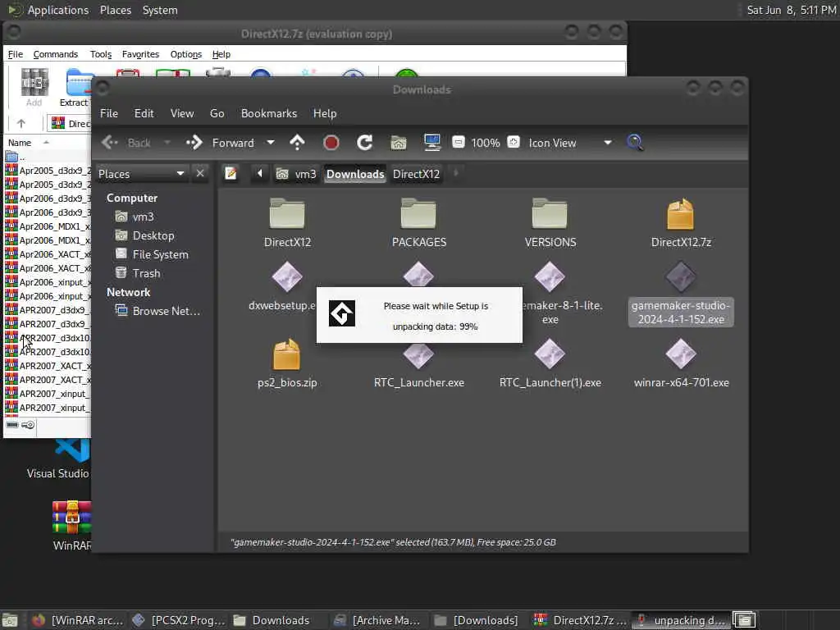Image resolution: width=840 pixels, height=630 pixels.
Task: Open Help menu in Downloads window
Action: (325, 113)
